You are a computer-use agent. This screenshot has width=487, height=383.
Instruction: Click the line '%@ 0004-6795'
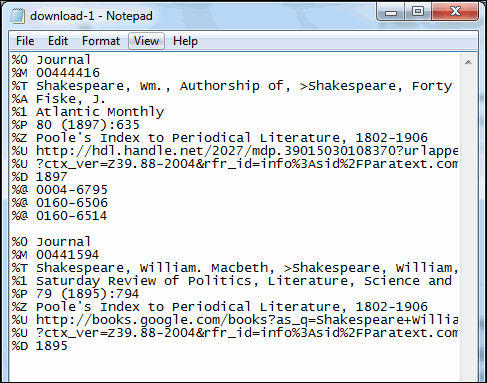point(60,190)
